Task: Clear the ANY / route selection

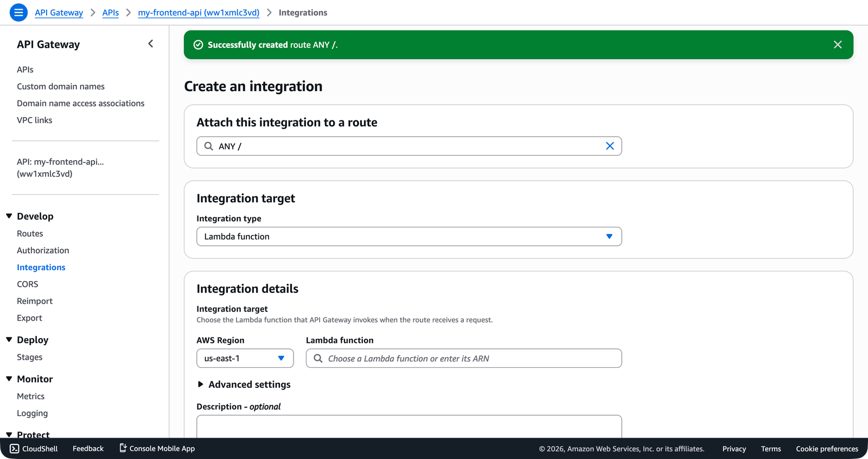Action: click(x=610, y=146)
